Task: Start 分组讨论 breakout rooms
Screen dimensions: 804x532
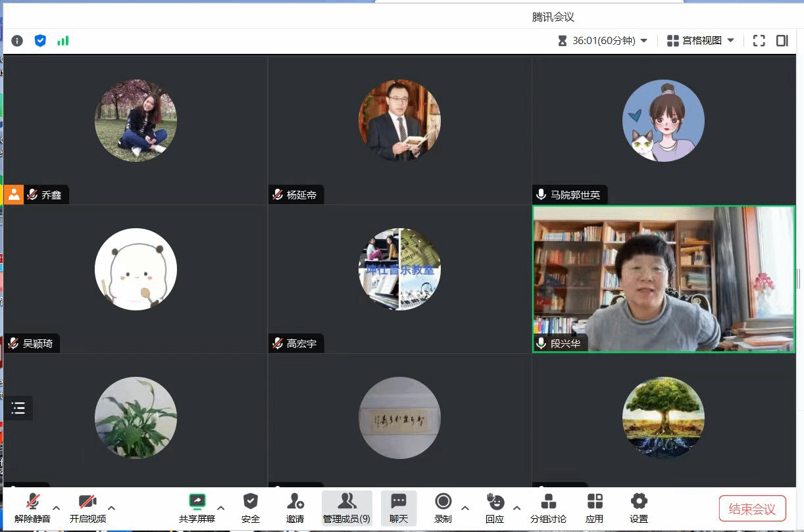Action: (548, 508)
